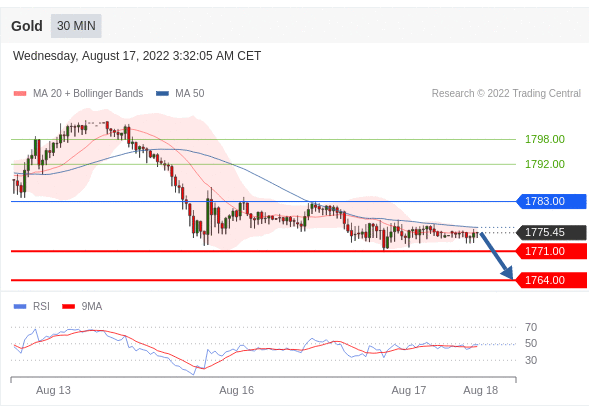The height and width of the screenshot is (409, 589).
Task: Toggle the MA 50 legend label
Action: point(190,93)
